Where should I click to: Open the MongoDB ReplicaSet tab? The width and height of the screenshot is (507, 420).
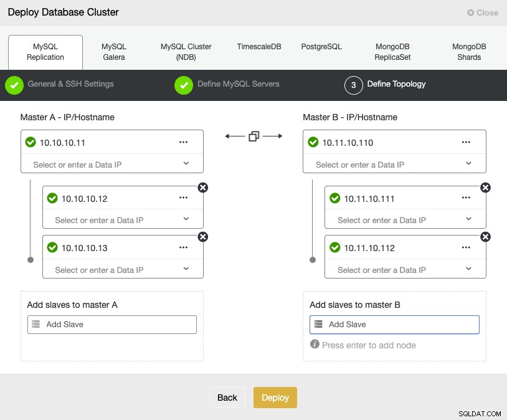[392, 52]
